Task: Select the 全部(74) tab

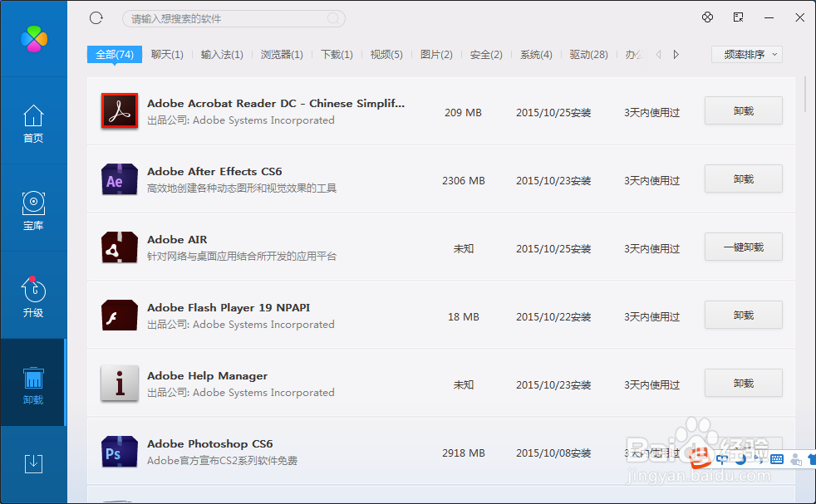Action: tap(115, 55)
